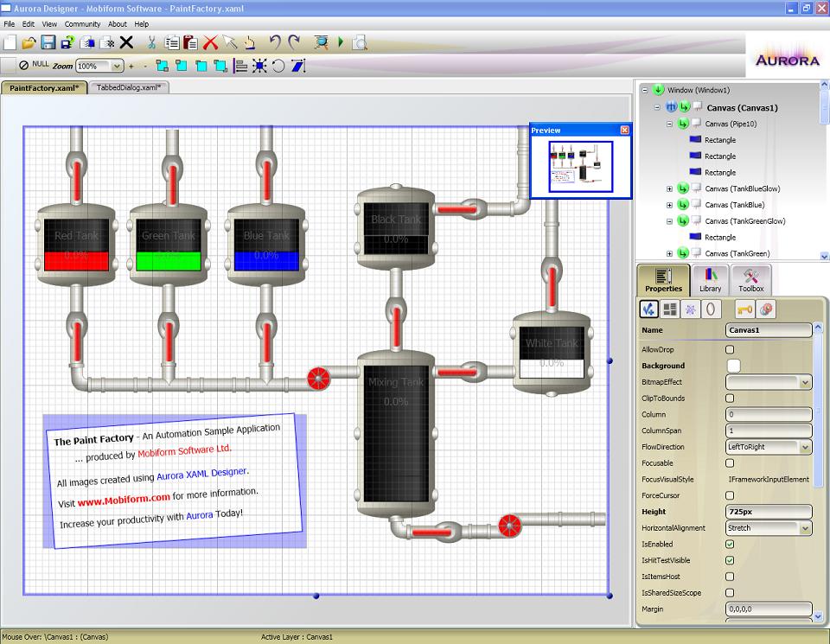830x644 pixels.
Task: Delete selection with the red X icon
Action: point(210,42)
